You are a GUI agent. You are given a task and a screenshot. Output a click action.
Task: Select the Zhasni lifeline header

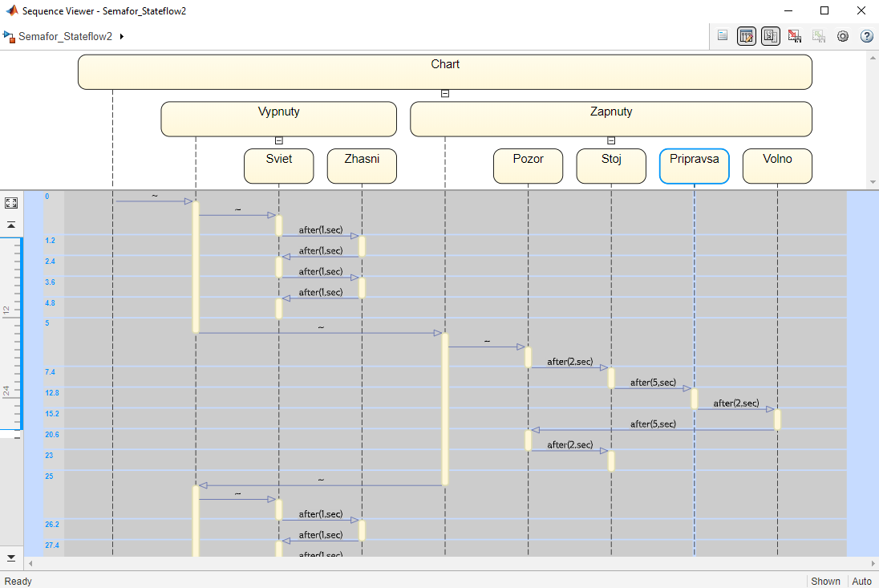tap(363, 166)
